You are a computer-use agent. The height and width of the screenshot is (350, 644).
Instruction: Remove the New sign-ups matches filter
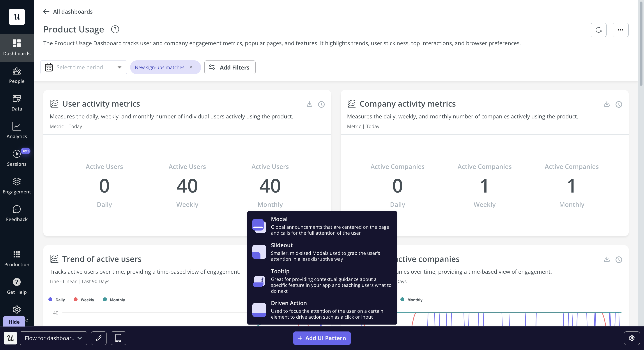click(x=192, y=67)
